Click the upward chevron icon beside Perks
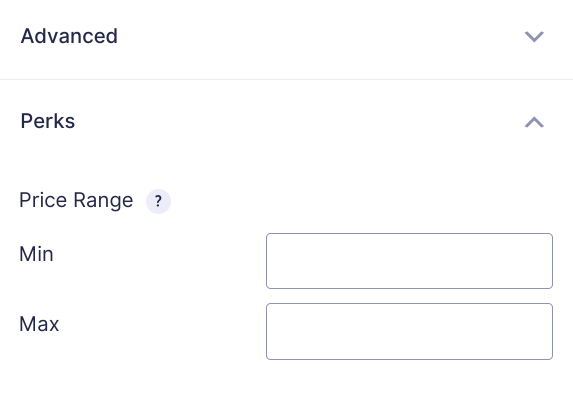 (534, 122)
